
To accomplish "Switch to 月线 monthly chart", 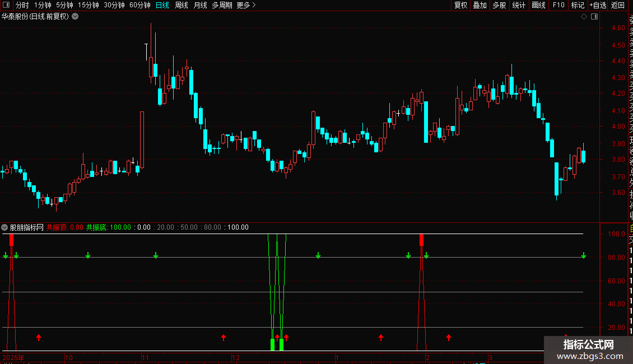I will pos(200,5).
